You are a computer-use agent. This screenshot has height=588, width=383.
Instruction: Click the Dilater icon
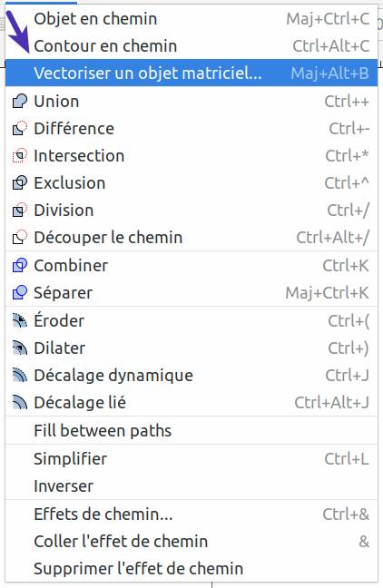pos(20,348)
